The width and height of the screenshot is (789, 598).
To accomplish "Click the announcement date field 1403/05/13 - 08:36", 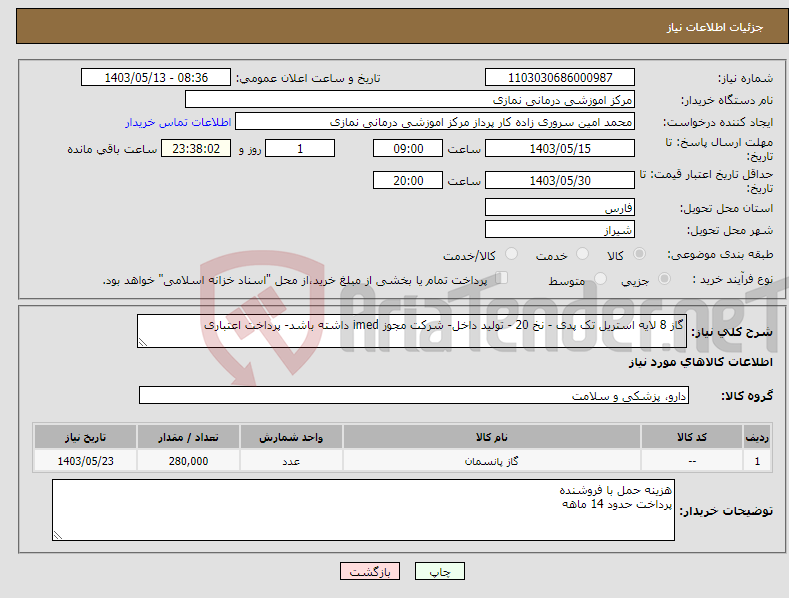I will pos(156,78).
